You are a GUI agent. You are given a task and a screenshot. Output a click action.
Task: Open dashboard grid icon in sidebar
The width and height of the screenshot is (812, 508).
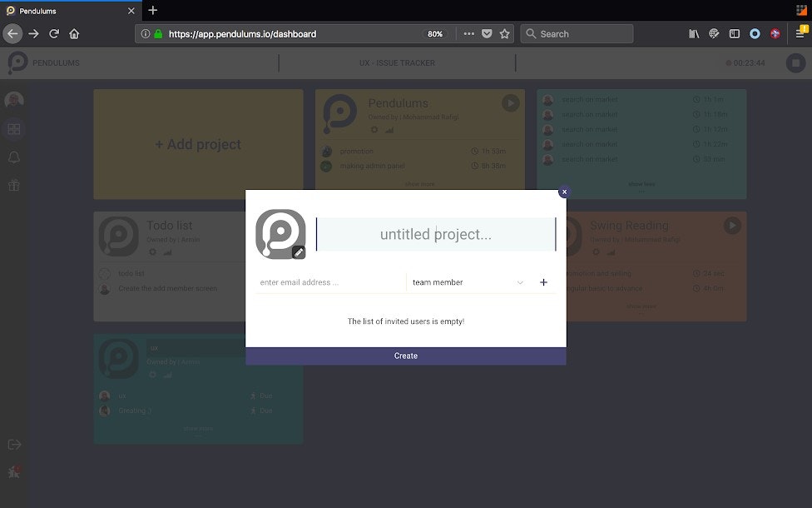pyautogui.click(x=14, y=128)
